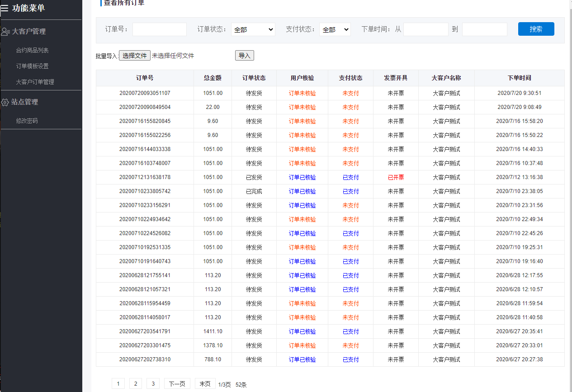Focus the 下单时间 start date field
The width and height of the screenshot is (572, 392).
click(426, 29)
